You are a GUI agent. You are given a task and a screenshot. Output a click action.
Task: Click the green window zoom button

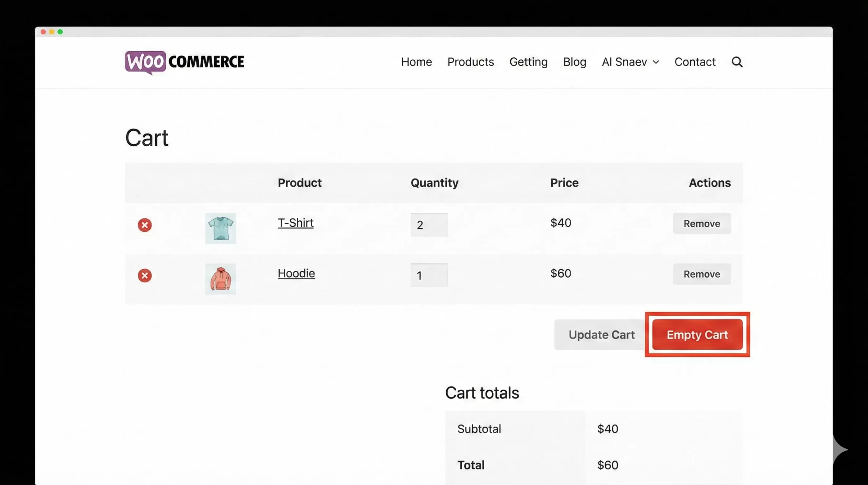coord(60,32)
